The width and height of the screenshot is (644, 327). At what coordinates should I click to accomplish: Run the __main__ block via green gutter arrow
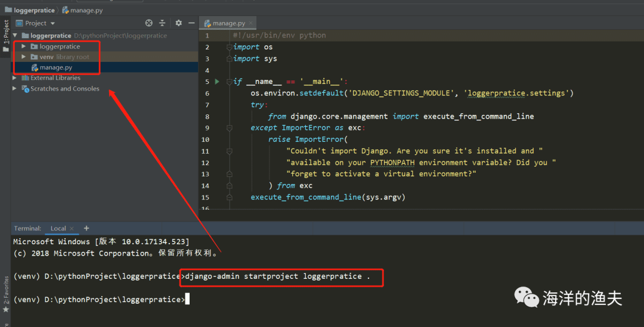click(217, 82)
